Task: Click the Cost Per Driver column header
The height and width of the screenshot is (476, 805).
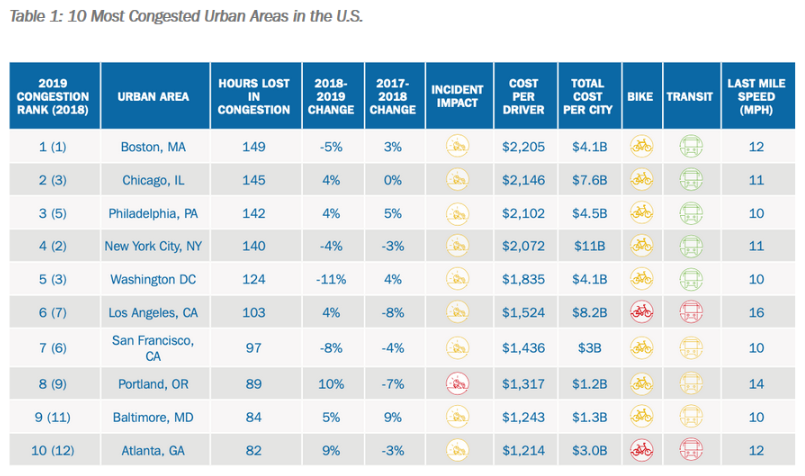Action: coord(524,97)
